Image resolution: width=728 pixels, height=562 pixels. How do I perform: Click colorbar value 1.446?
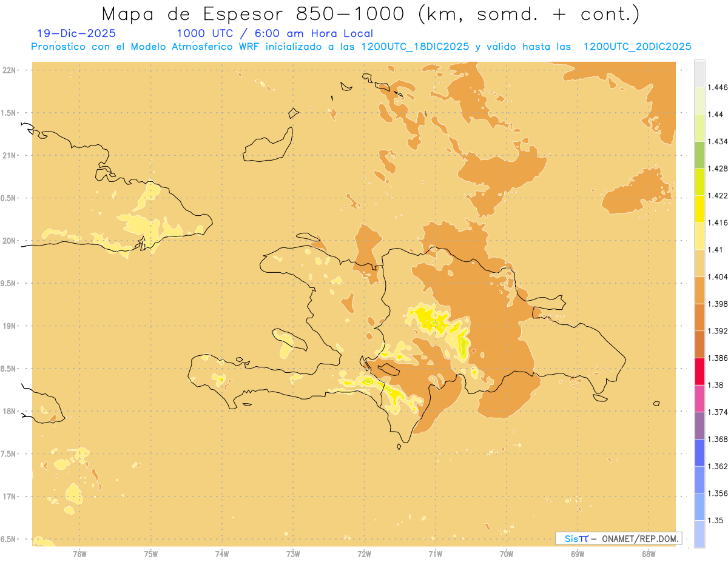point(718,87)
